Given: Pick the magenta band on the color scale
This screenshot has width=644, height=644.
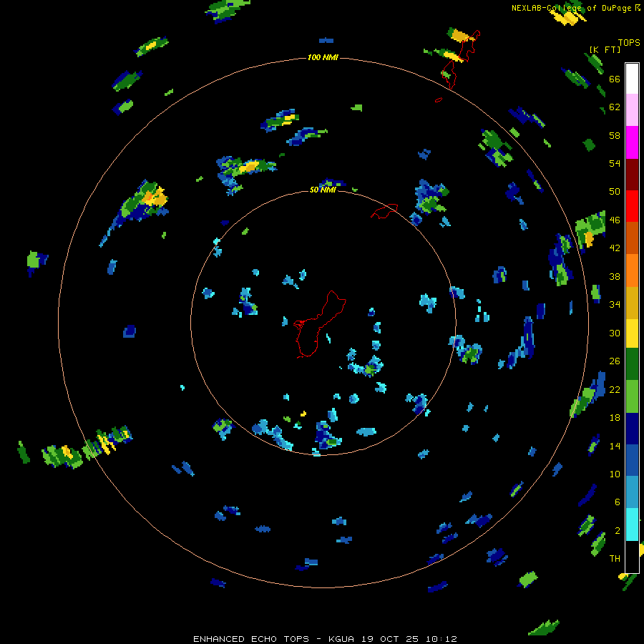Looking at the screenshot, I should click(x=632, y=142).
